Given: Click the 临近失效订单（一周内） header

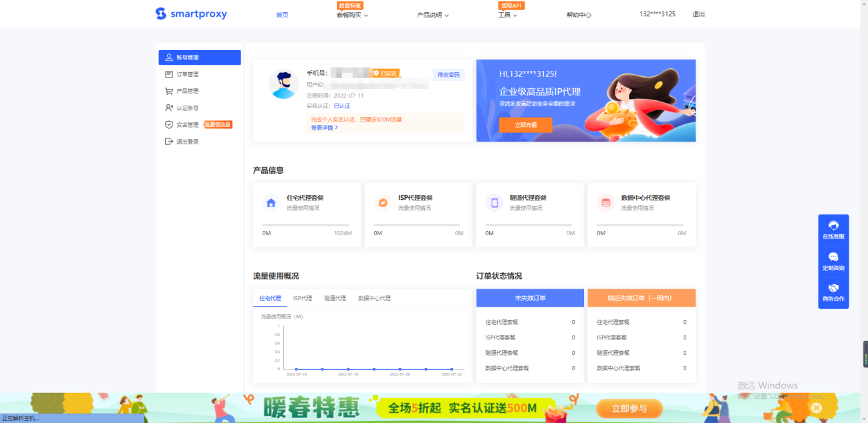Looking at the screenshot, I should click(x=641, y=298).
